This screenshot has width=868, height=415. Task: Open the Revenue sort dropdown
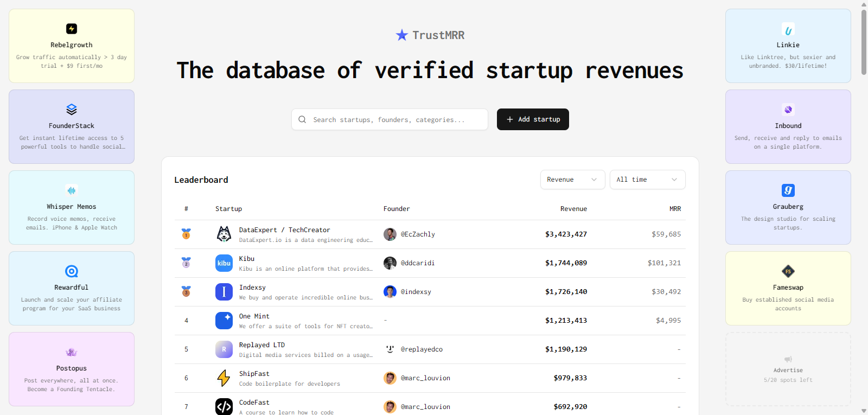572,180
